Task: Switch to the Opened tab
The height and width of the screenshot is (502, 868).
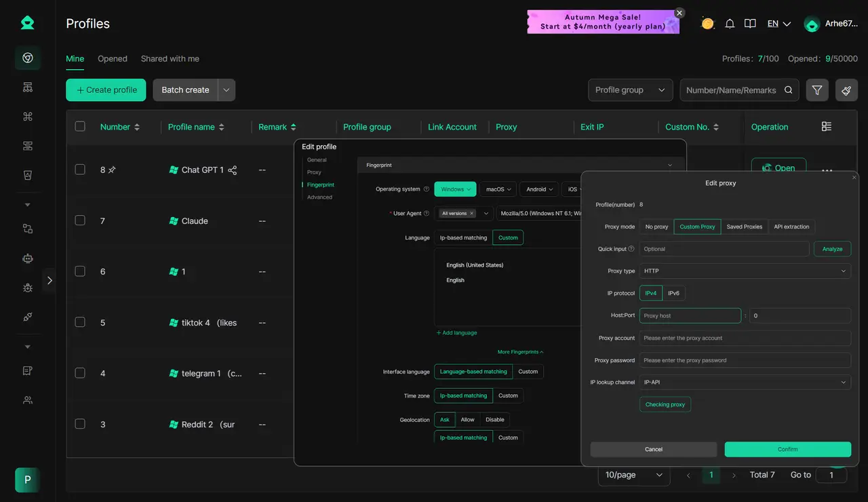Action: pos(113,59)
